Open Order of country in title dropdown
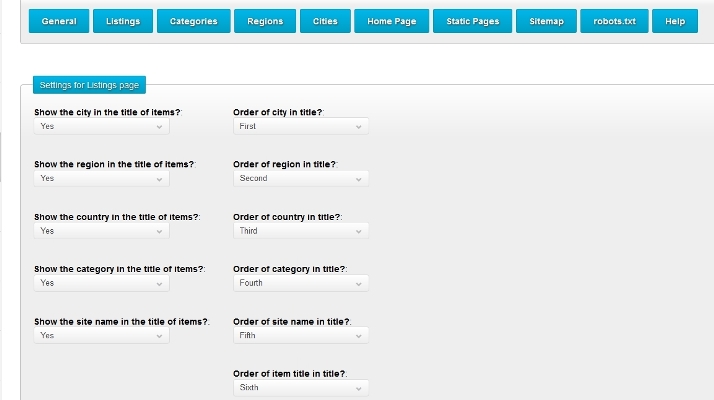 coord(301,231)
